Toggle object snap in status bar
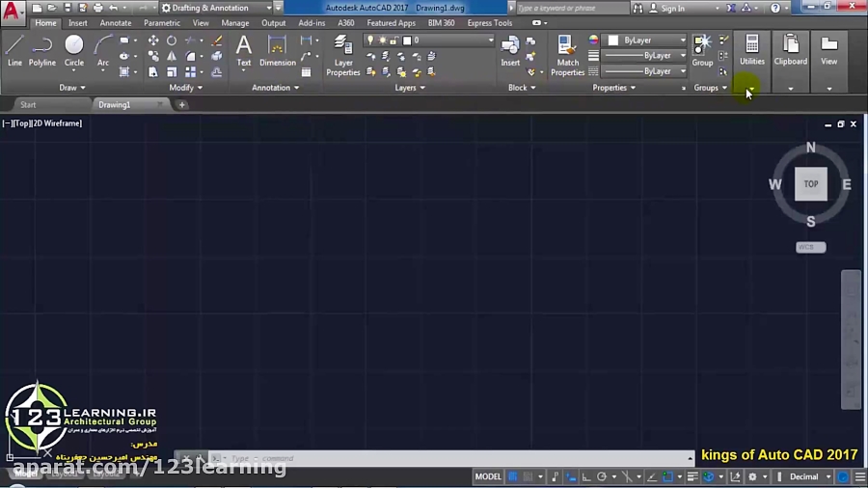This screenshot has height=488, width=868. [x=667, y=476]
